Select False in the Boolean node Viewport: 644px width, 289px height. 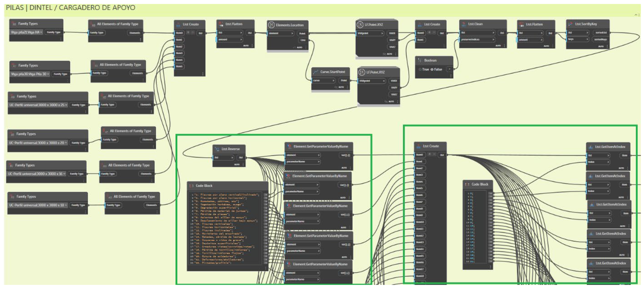432,69
